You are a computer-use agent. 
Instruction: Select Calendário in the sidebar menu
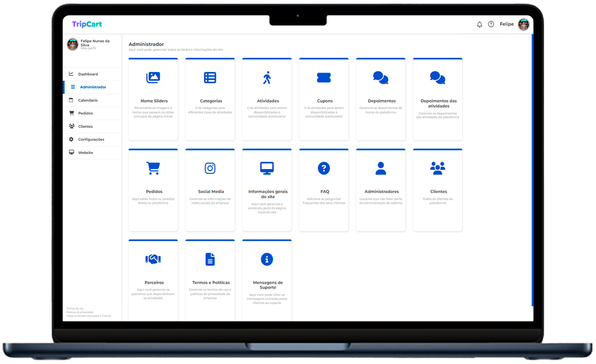tap(88, 100)
